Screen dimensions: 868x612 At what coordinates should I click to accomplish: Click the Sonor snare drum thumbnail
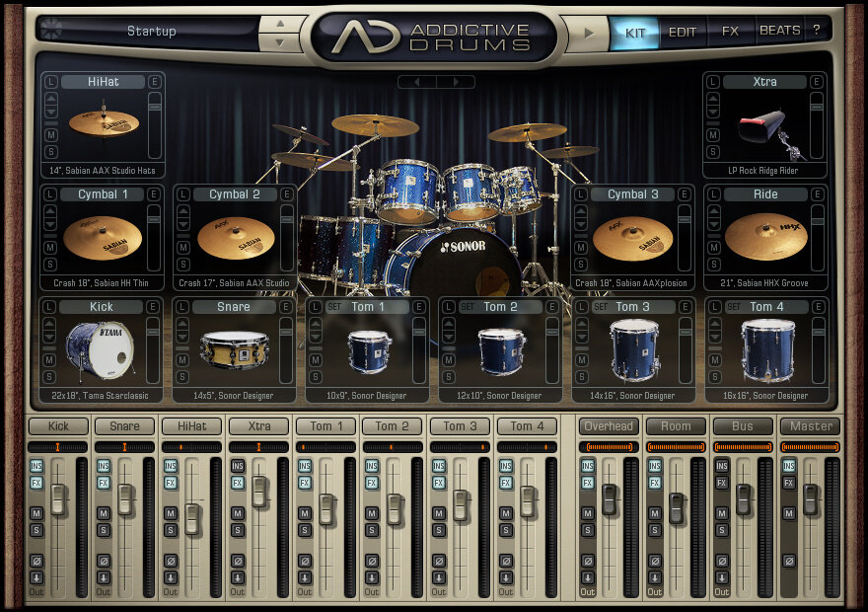coord(235,350)
